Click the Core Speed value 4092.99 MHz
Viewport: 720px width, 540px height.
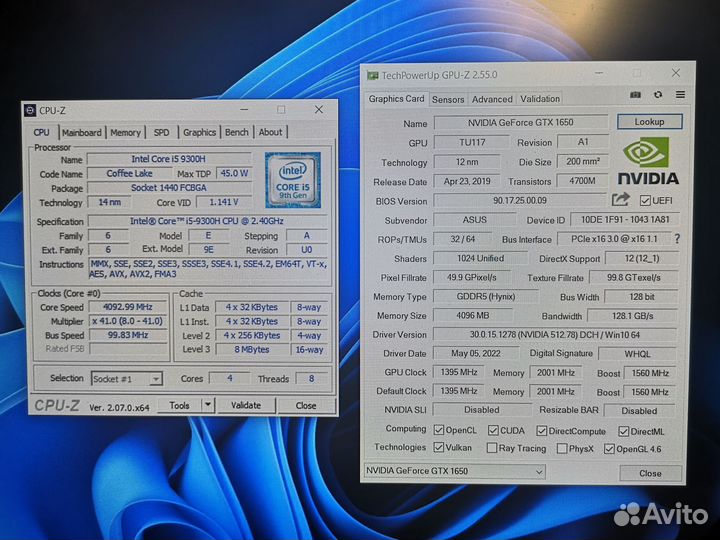point(128,307)
